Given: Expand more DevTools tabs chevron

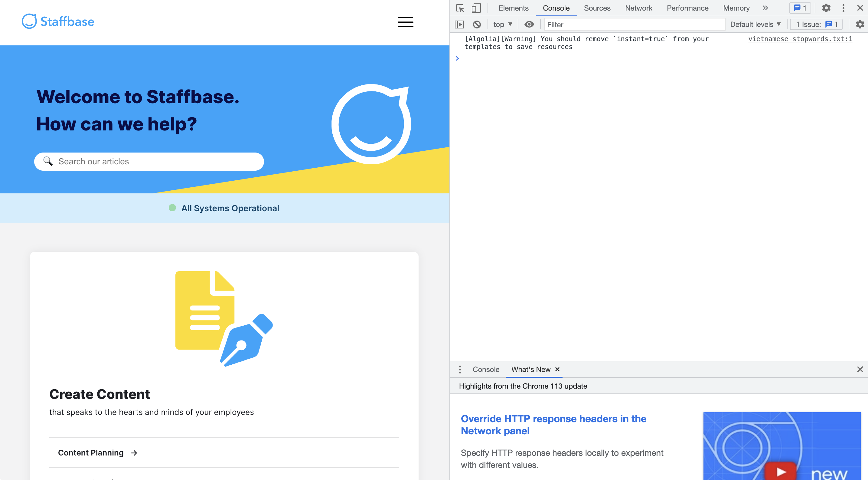Looking at the screenshot, I should point(765,8).
